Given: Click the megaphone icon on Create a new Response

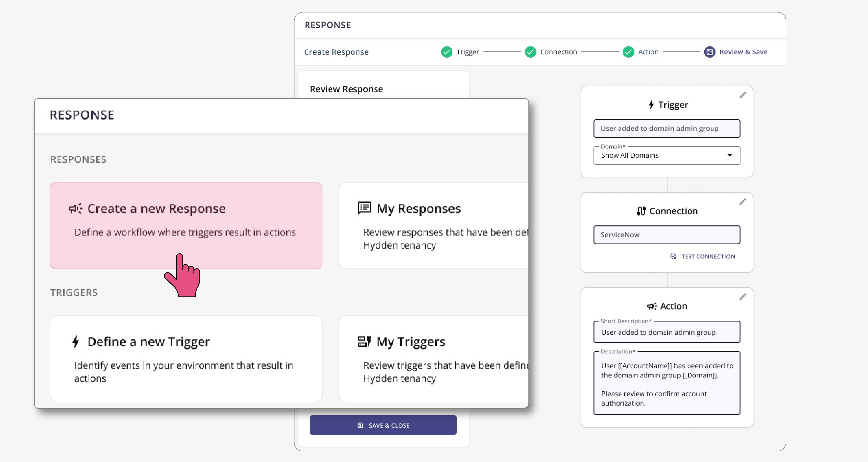Looking at the screenshot, I should (x=75, y=209).
